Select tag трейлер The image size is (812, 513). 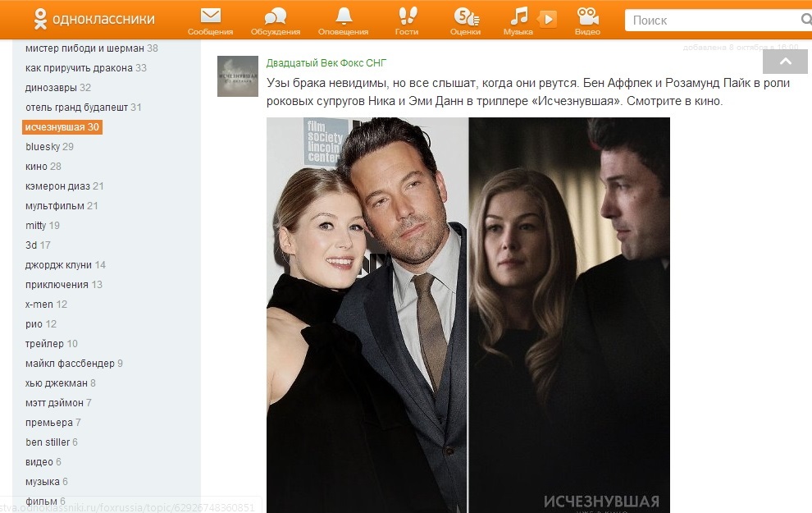coord(52,344)
